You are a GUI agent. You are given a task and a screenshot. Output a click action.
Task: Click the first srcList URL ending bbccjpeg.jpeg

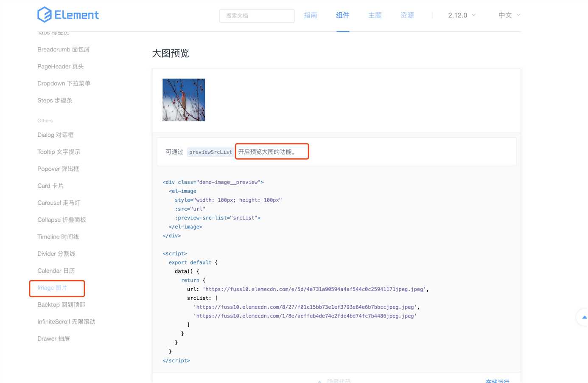pyautogui.click(x=305, y=307)
